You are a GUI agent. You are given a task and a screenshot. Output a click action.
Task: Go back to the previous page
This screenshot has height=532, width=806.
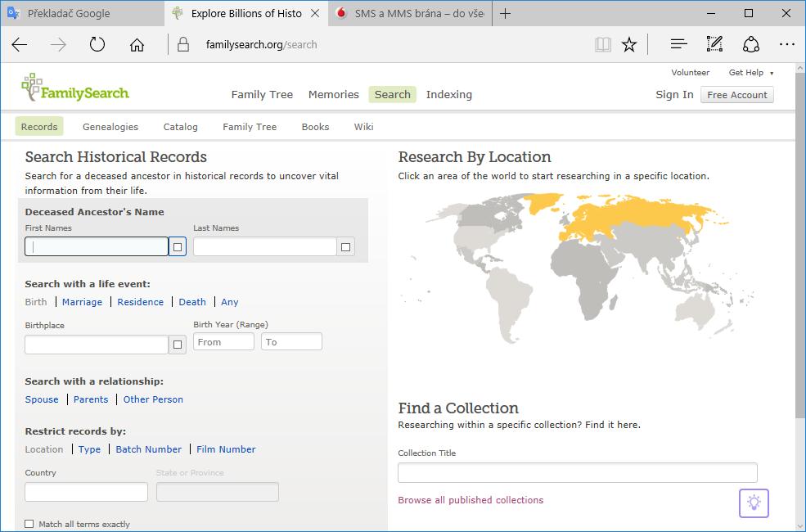pos(20,45)
